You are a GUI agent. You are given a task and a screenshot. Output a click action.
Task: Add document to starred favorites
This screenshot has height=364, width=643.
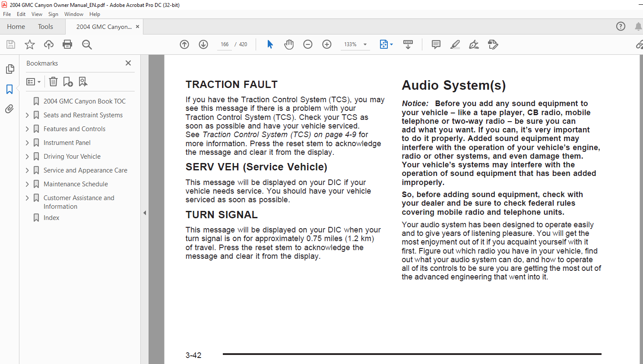pos(30,44)
